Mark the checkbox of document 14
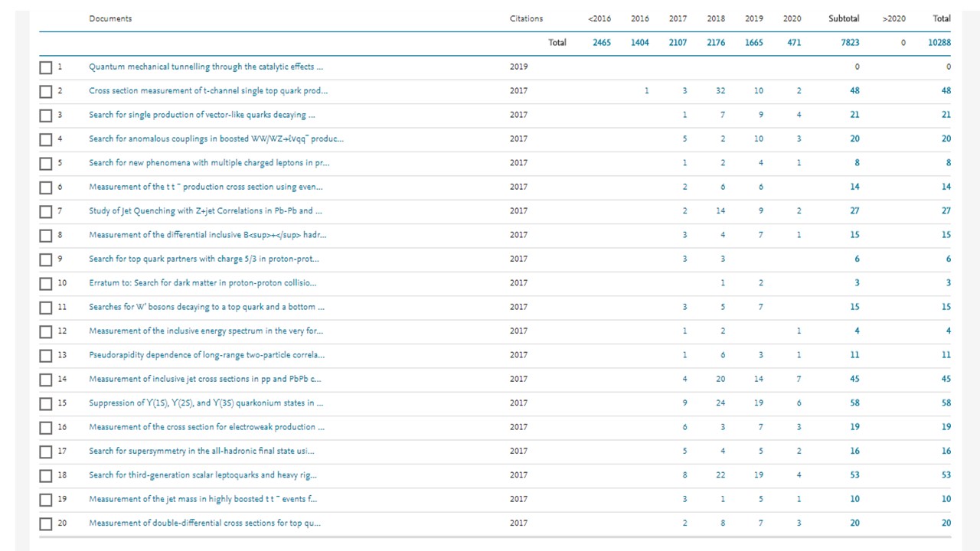The image size is (980, 551). pyautogui.click(x=46, y=380)
